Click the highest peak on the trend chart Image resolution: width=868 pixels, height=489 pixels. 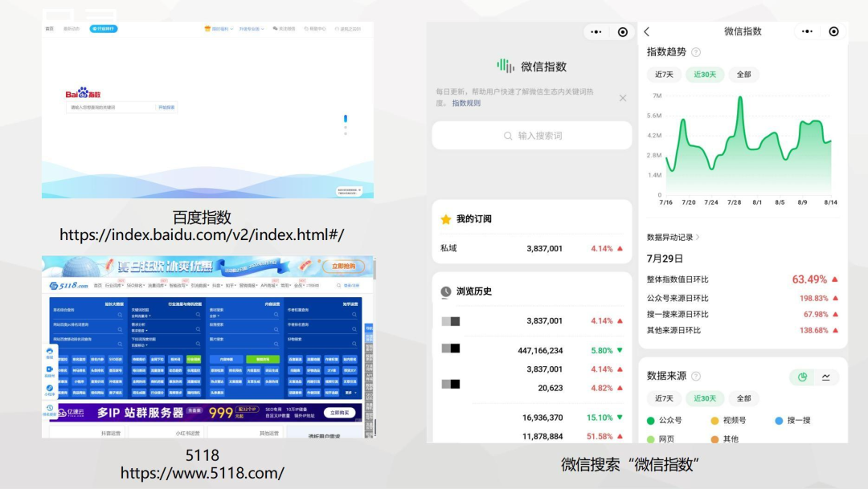[741, 97]
